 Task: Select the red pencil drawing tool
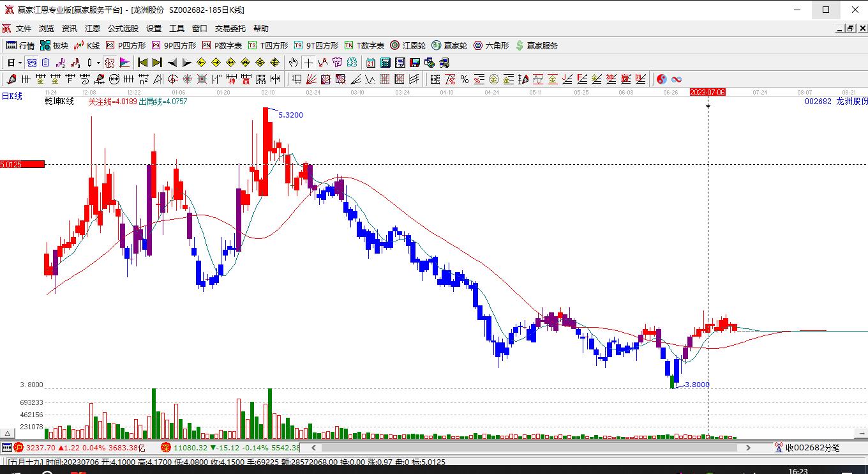11,79
